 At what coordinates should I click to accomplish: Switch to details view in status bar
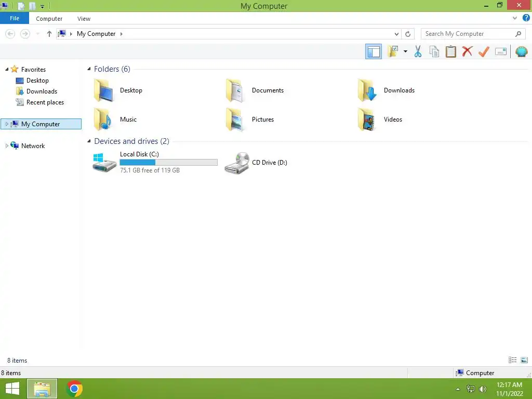point(513,360)
